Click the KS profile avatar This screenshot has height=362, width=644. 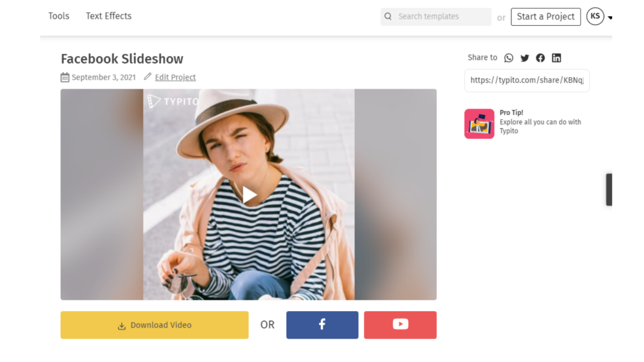tap(595, 16)
